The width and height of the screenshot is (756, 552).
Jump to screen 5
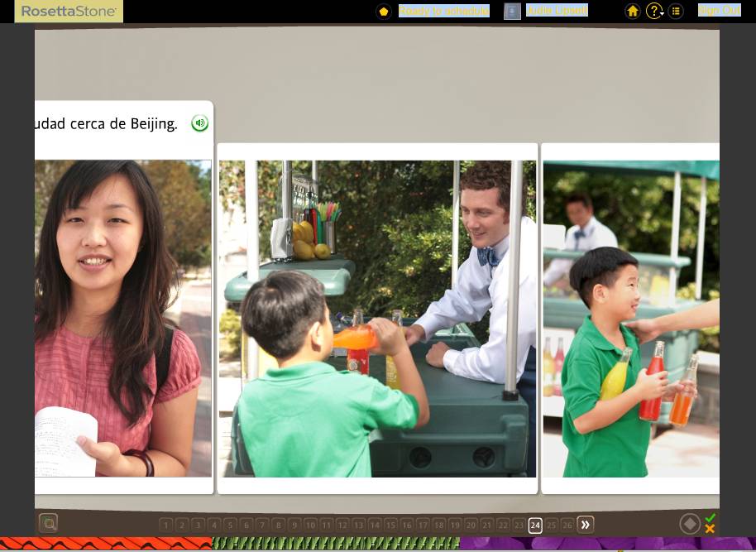(x=230, y=525)
